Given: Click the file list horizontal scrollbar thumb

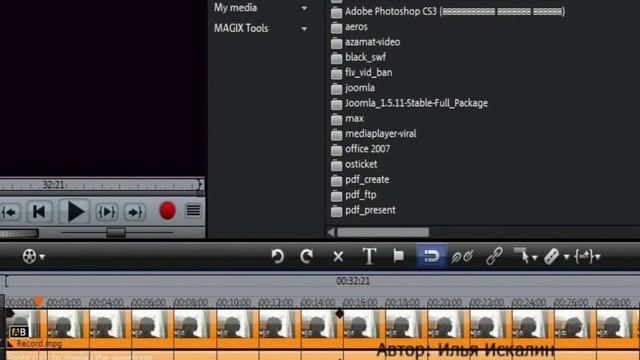Looking at the screenshot, I should tap(383, 232).
